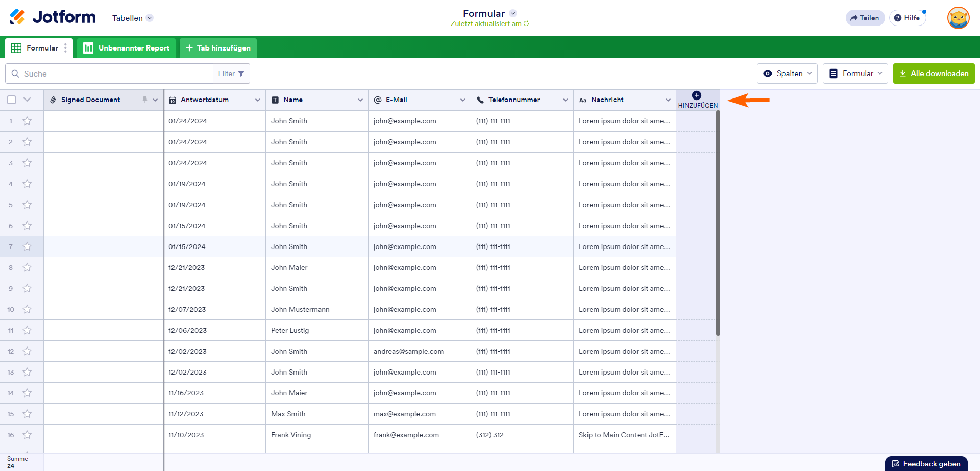Click the pin icon on Signed Document column
The height and width of the screenshot is (471, 980).
click(x=145, y=100)
